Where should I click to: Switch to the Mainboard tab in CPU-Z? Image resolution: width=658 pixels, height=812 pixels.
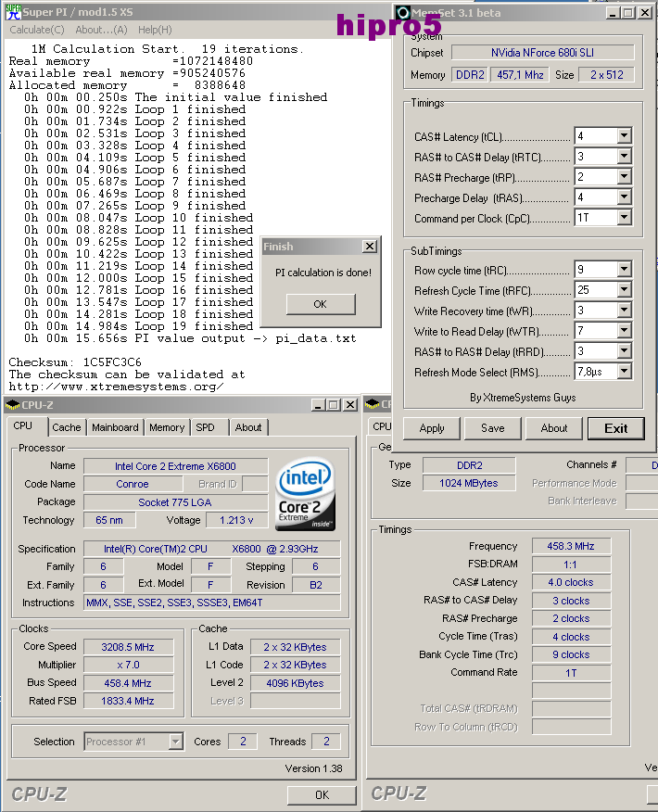[x=115, y=427]
